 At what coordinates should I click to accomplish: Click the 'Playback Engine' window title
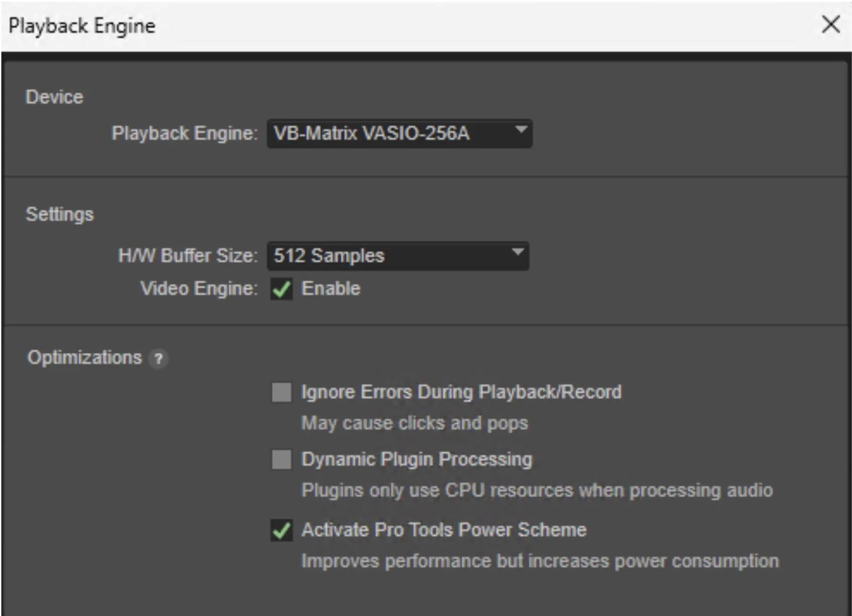tap(82, 26)
